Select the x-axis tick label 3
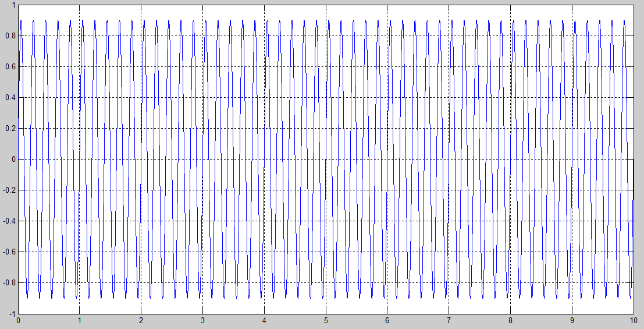Screen dimensions: 644x329 coord(202,320)
